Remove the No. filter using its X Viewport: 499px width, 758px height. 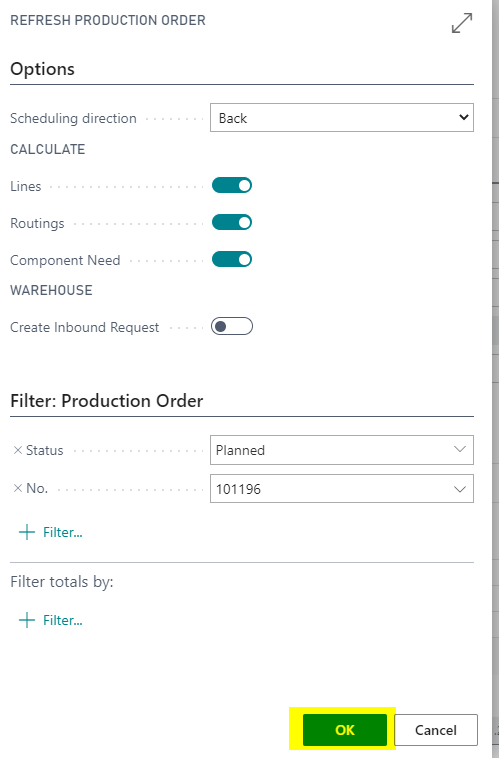(x=18, y=488)
